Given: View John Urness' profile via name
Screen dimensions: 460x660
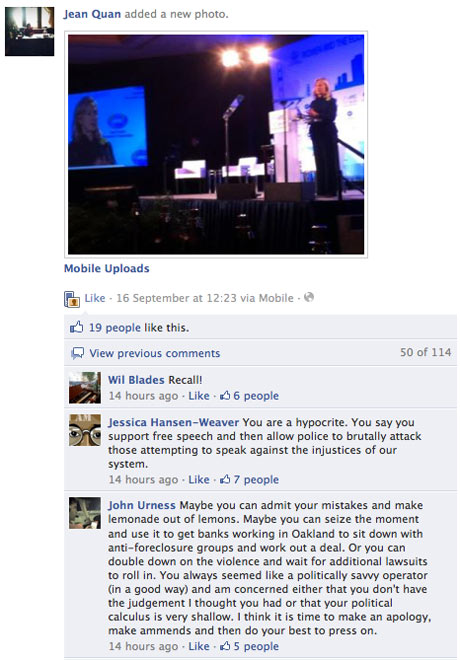Looking at the screenshot, I should coord(141,505).
